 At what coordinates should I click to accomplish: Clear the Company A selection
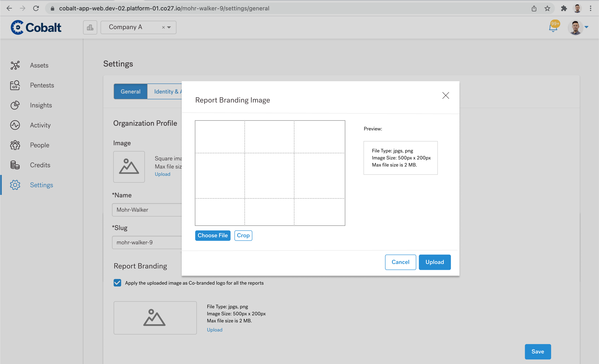[163, 27]
